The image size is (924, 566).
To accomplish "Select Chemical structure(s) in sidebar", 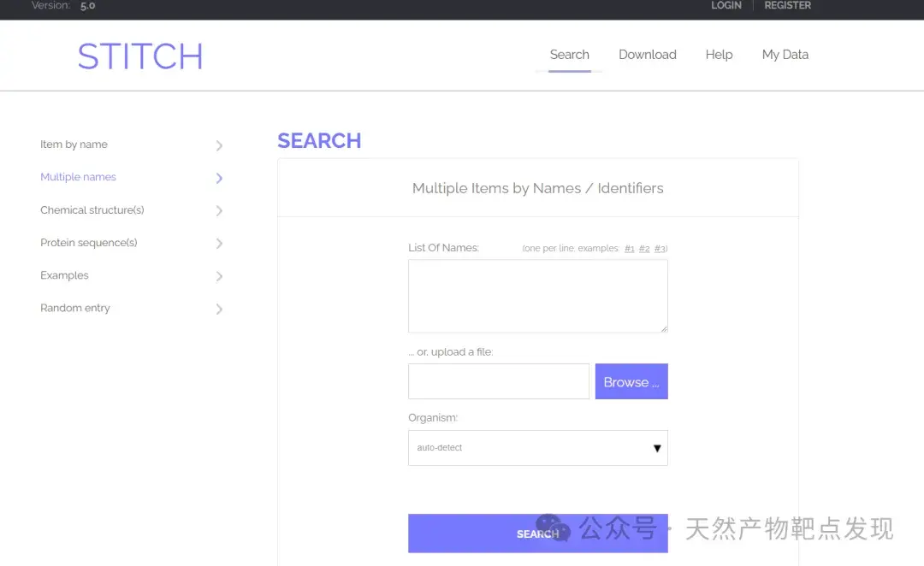I will [92, 209].
